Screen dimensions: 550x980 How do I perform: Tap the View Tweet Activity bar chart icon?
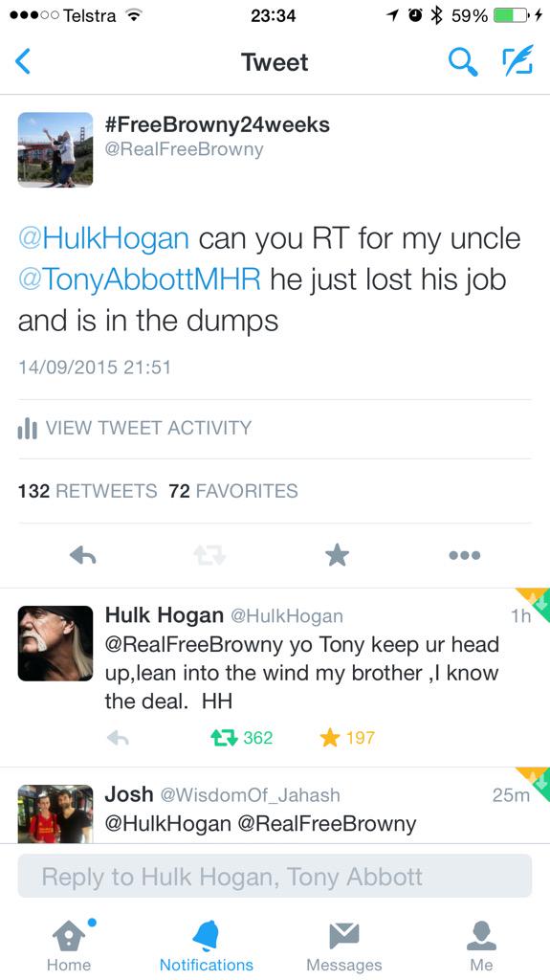click(28, 428)
